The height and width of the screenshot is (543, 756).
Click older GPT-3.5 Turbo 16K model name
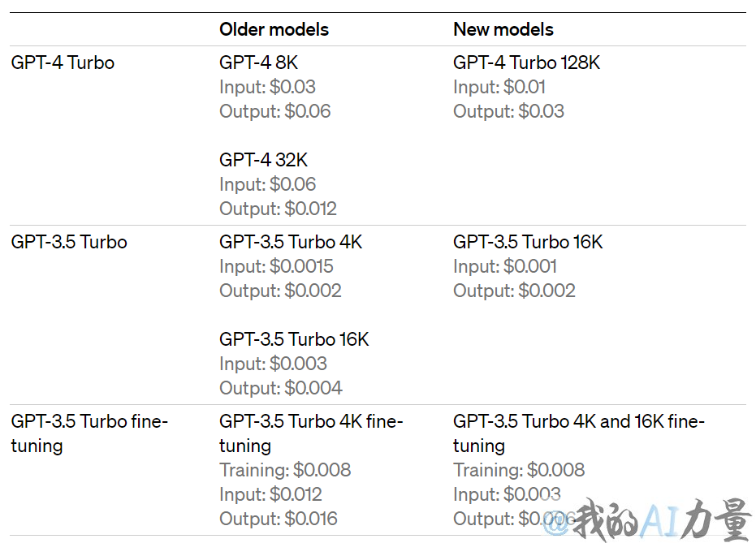(x=294, y=339)
